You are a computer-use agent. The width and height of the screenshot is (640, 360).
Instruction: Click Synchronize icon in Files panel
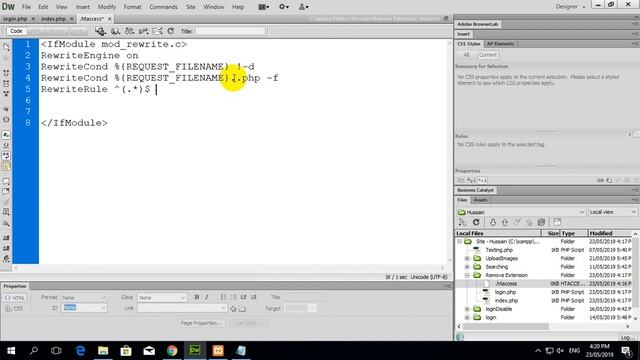541,222
